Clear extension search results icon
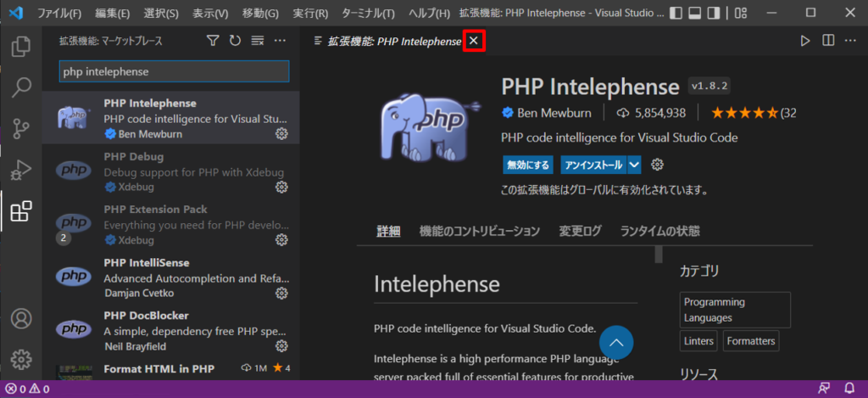 coord(257,41)
